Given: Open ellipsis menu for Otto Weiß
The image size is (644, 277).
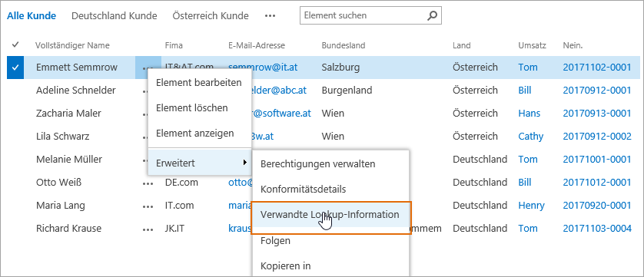Looking at the screenshot, I should pos(148,183).
